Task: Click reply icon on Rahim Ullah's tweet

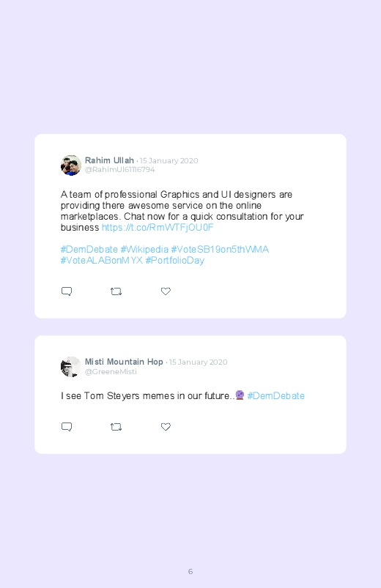Action: click(x=67, y=291)
